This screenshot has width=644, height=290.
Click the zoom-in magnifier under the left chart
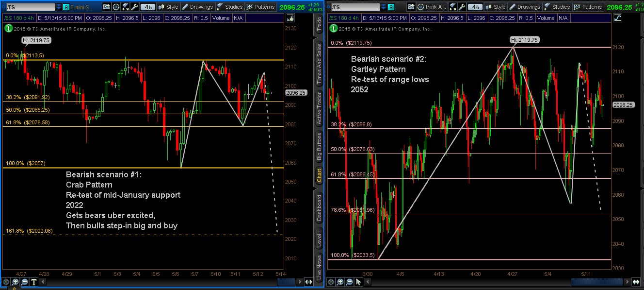[x=15, y=282]
